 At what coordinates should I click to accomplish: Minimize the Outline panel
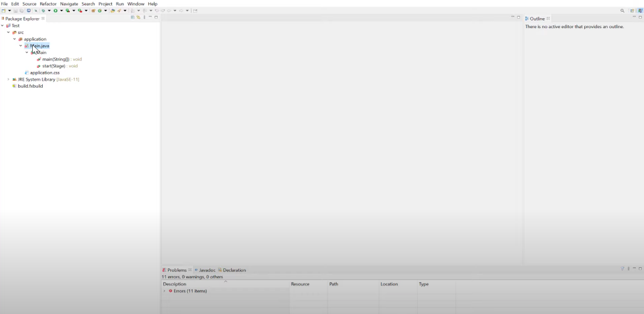point(634,17)
